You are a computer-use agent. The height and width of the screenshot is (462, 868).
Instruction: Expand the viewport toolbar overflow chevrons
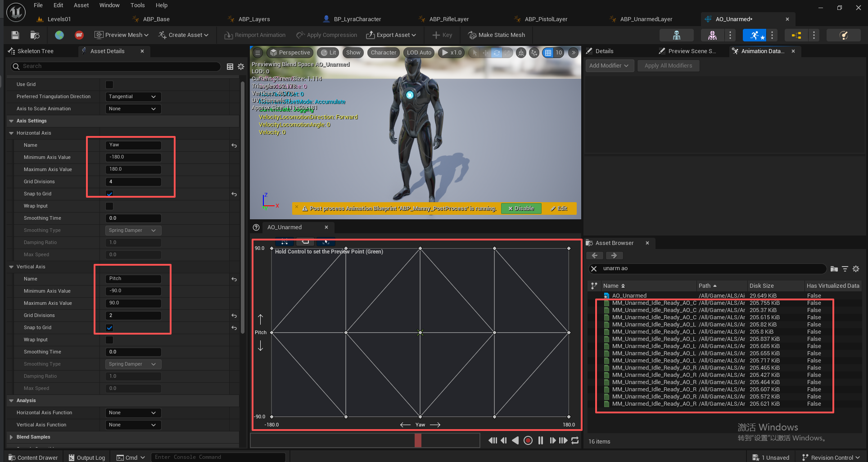573,53
